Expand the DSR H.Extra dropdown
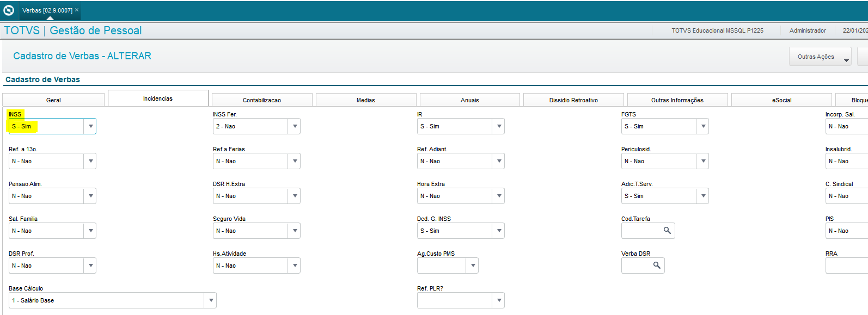Viewport: 868px width, 315px height. 295,196
